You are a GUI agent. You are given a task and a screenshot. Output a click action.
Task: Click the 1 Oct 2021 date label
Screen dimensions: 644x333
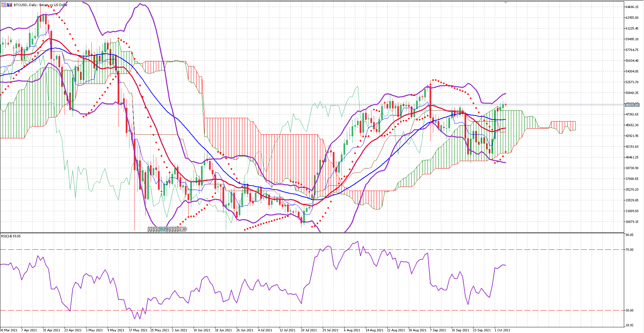click(502, 330)
